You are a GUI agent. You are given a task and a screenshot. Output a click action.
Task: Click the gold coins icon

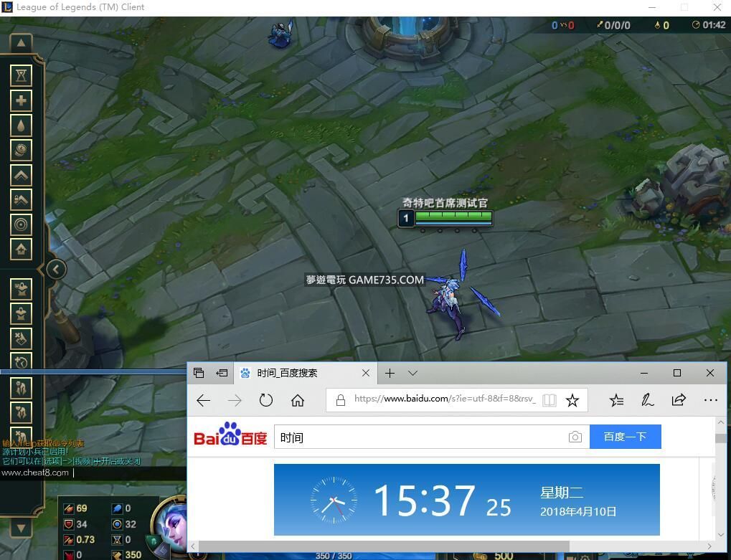tap(21, 151)
